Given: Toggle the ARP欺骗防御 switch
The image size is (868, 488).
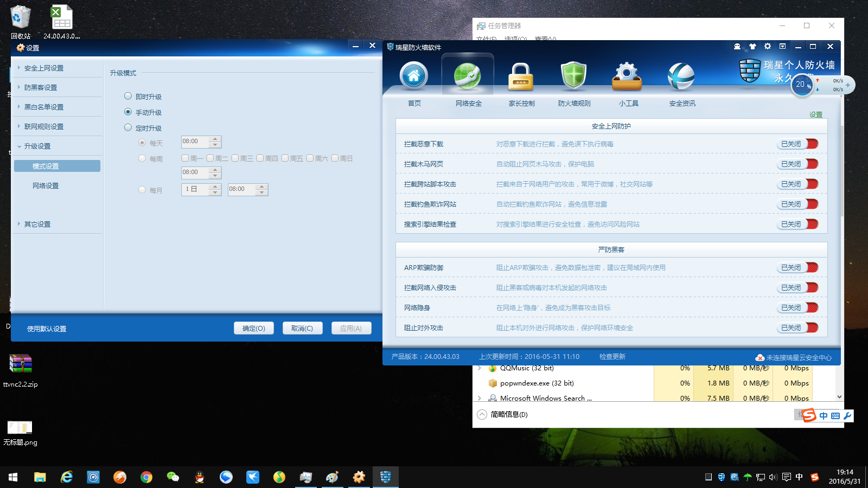Looking at the screenshot, I should coord(797,267).
